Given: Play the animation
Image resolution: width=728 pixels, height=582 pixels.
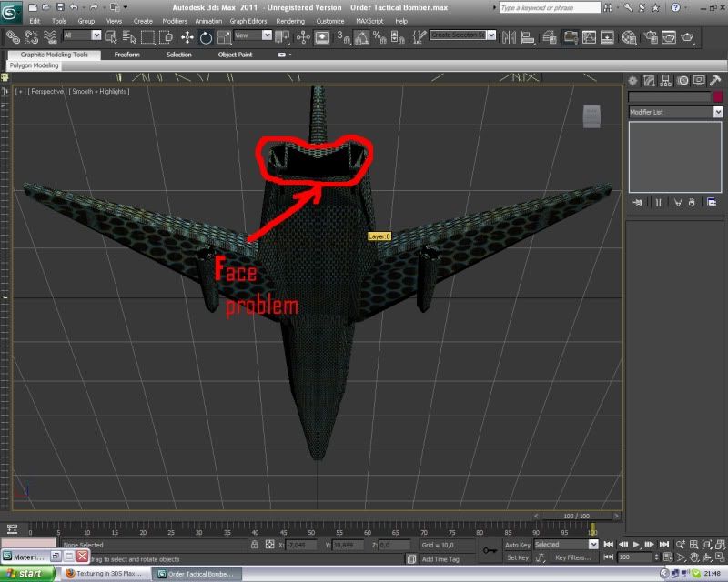Looking at the screenshot, I should click(636, 545).
